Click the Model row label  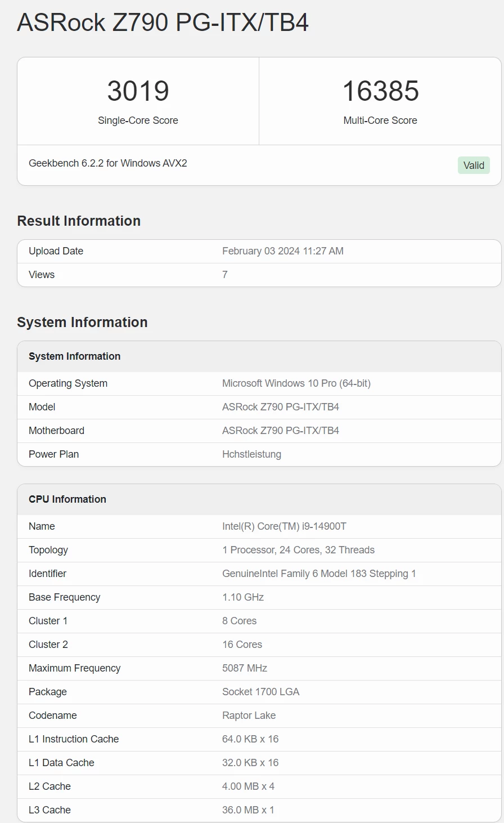point(42,407)
